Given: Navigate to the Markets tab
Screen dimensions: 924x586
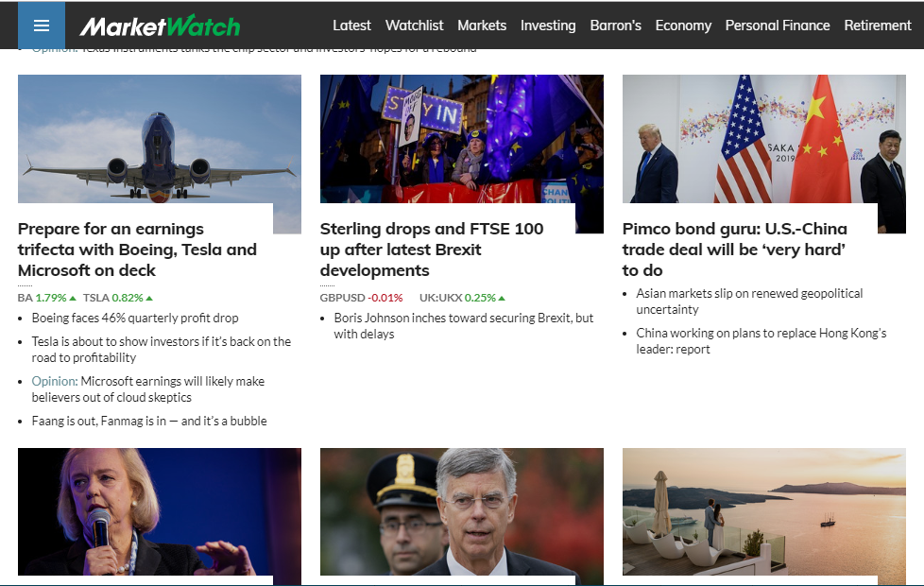Looking at the screenshot, I should [482, 26].
